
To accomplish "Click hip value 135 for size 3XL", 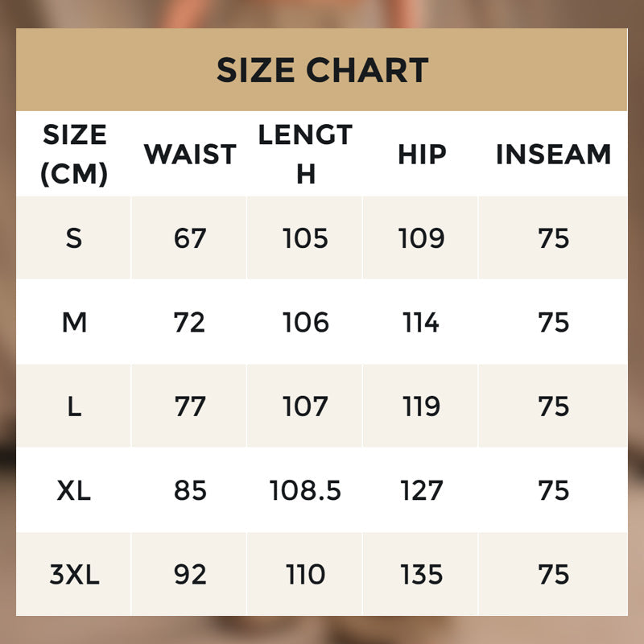I will click(x=421, y=575).
